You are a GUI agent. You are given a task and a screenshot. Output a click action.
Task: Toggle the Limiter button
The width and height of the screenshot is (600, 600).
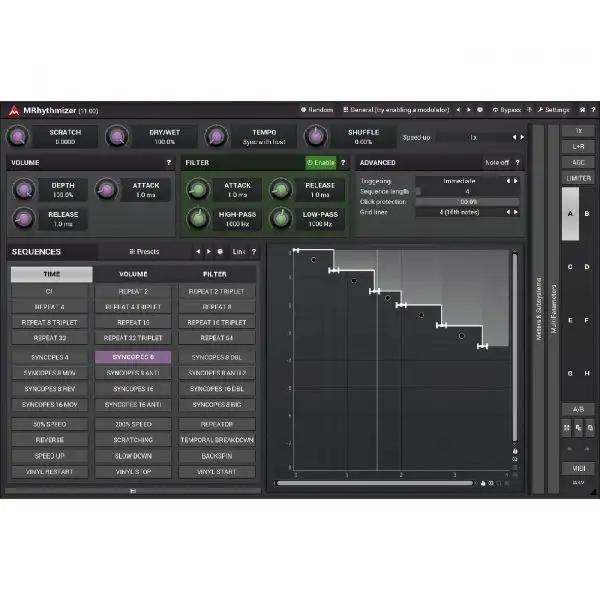coord(577,177)
